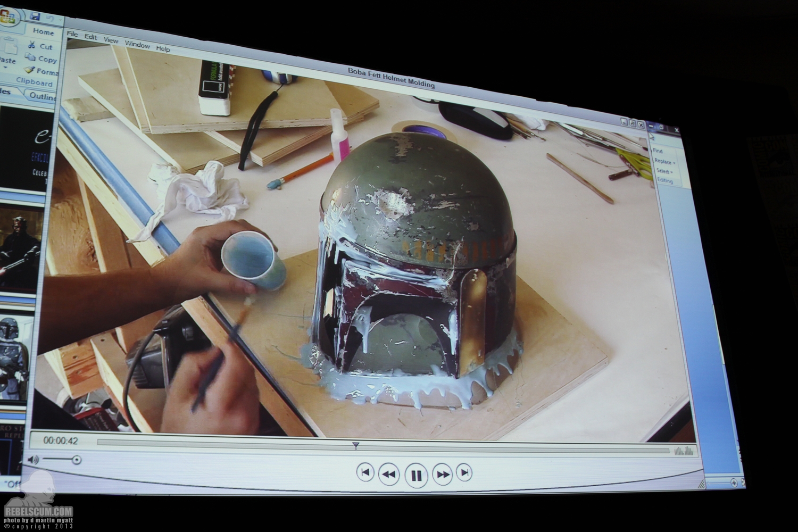The width and height of the screenshot is (798, 532).
Task: Open the Select dropdown in Editing group
Action: [666, 171]
